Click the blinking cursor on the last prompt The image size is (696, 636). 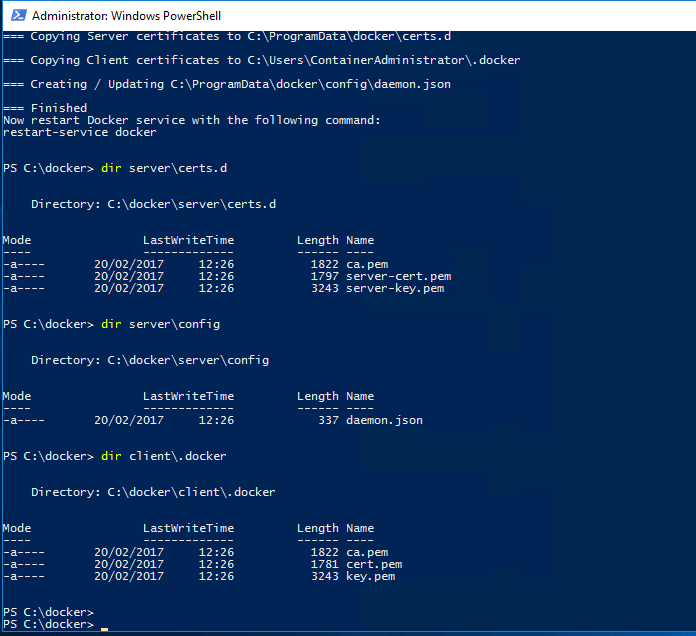104,629
